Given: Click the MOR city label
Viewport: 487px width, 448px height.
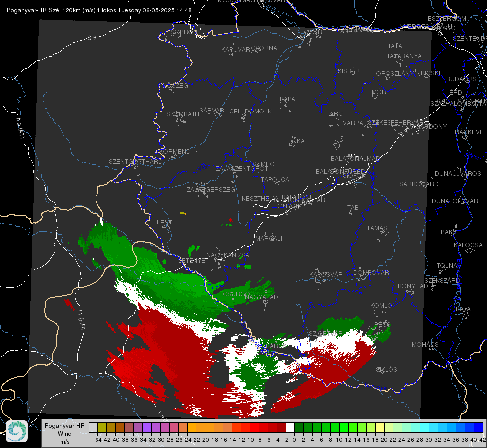Looking at the screenshot, I should coord(379,92).
